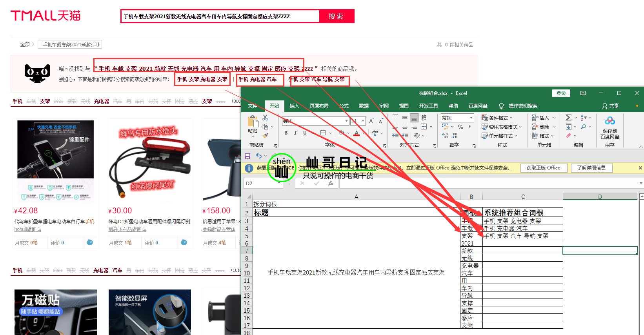The image size is (644, 335).
Task: Open Sort and Filter A-Z icon
Action: 584,118
